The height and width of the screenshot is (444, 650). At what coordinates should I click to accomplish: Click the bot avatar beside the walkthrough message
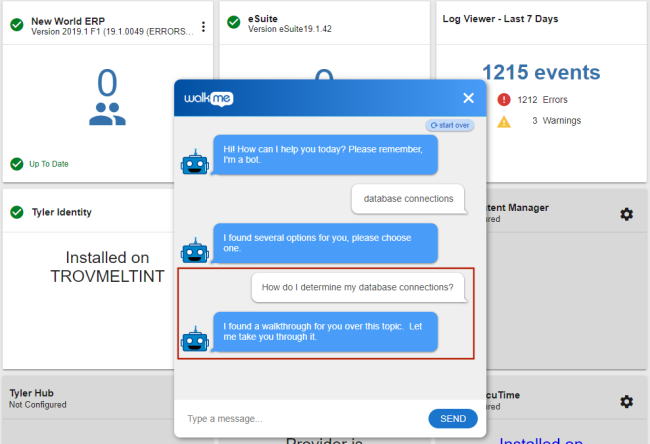pyautogui.click(x=195, y=339)
